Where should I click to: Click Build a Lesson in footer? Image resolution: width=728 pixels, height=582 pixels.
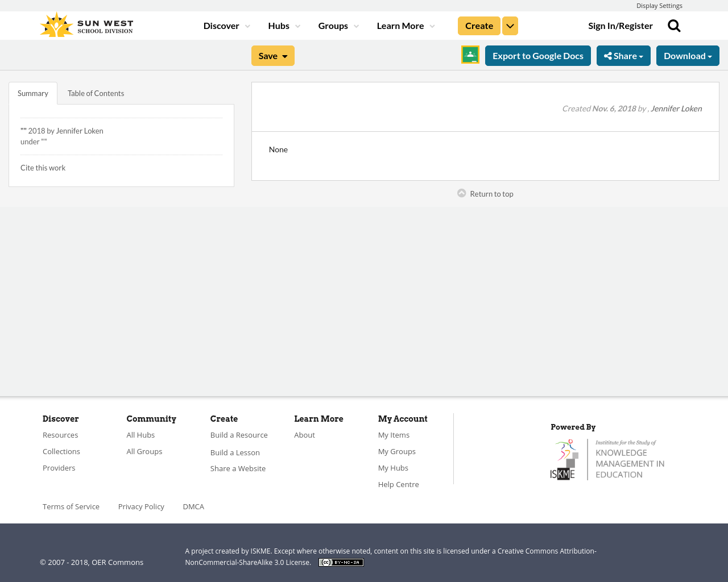235,452
